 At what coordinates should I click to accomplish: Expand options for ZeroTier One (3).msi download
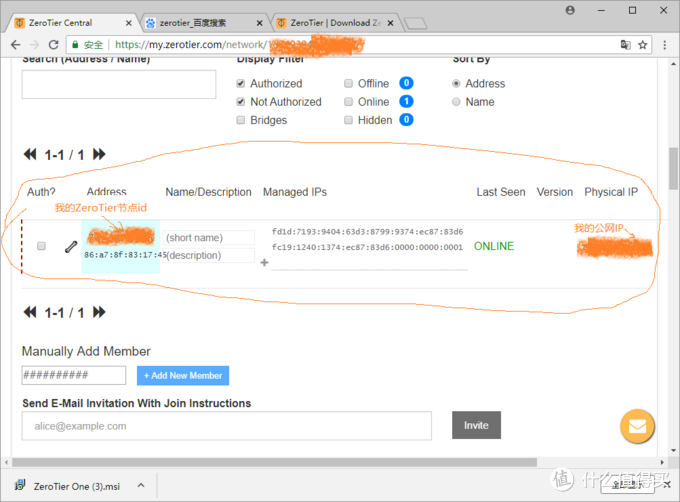click(x=139, y=485)
